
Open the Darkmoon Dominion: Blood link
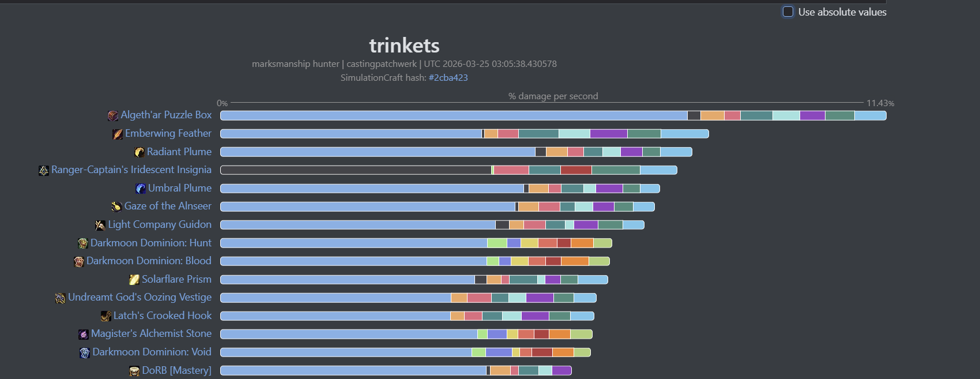point(149,261)
